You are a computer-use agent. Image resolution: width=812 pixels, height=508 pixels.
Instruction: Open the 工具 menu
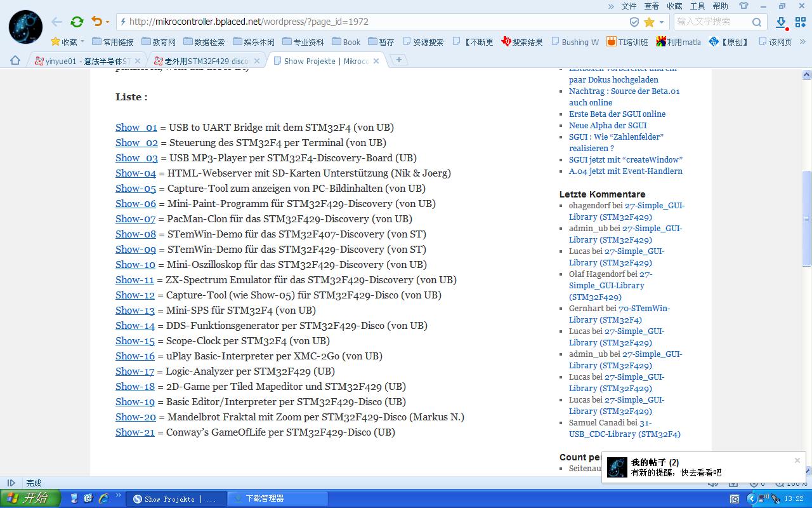click(x=697, y=6)
